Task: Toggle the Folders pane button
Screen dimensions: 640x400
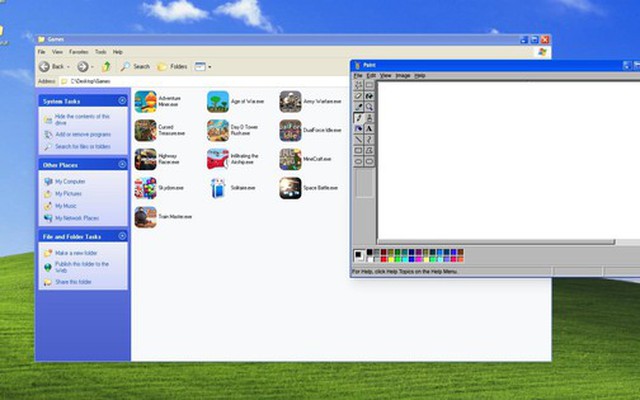Action: coord(172,67)
